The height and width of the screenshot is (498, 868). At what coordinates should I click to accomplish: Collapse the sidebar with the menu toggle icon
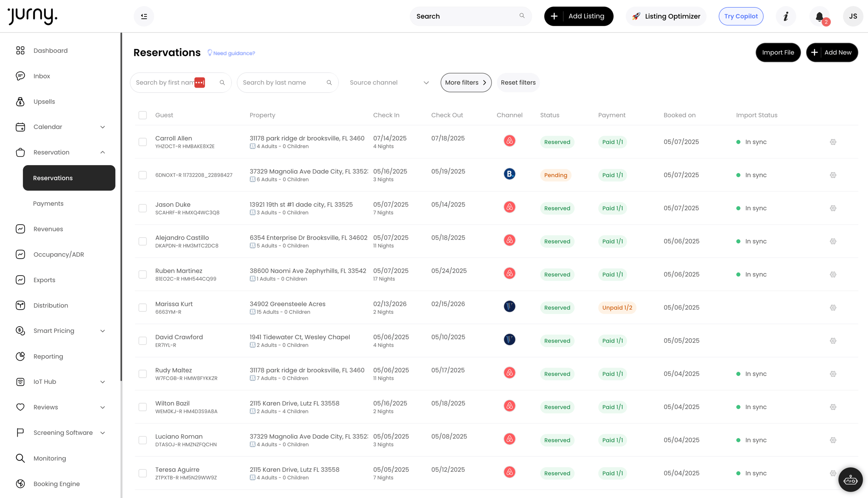(144, 16)
